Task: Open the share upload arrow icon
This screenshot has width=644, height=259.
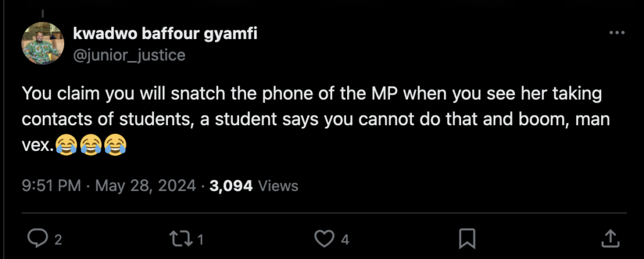Action: click(x=608, y=238)
